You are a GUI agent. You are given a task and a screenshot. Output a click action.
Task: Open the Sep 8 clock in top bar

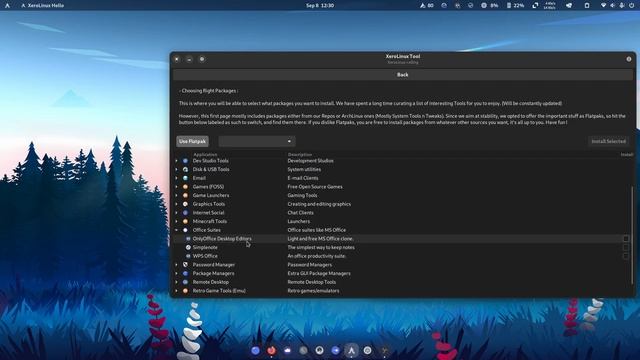click(320, 5)
